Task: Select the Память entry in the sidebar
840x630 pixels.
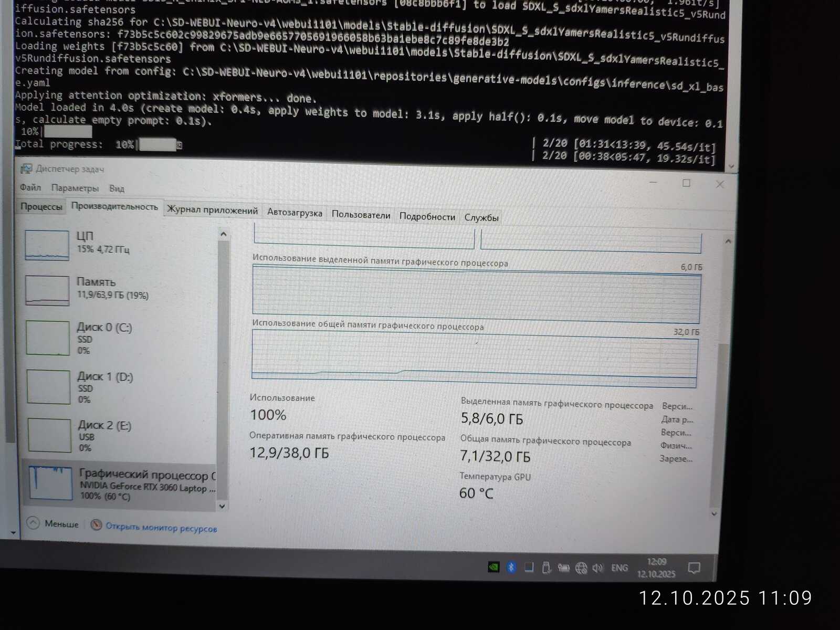Action: tap(120, 290)
